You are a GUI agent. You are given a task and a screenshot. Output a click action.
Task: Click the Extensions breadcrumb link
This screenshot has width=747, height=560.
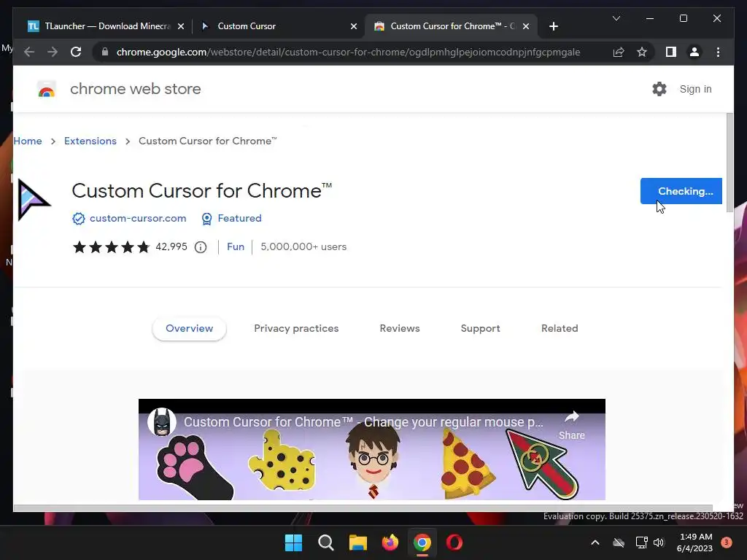tap(90, 141)
